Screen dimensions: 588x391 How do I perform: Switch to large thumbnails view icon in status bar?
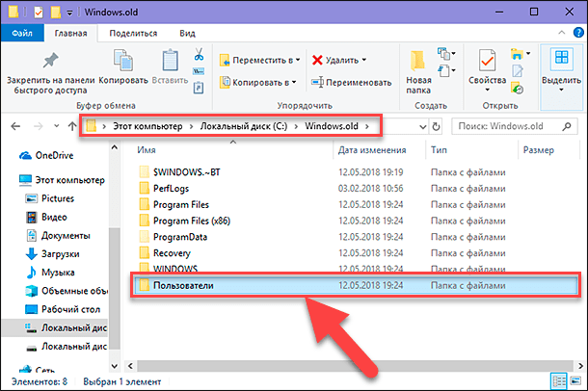click(575, 381)
